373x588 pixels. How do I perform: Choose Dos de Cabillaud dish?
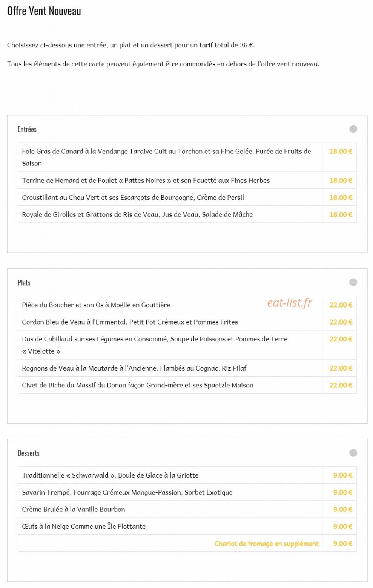coord(187,345)
